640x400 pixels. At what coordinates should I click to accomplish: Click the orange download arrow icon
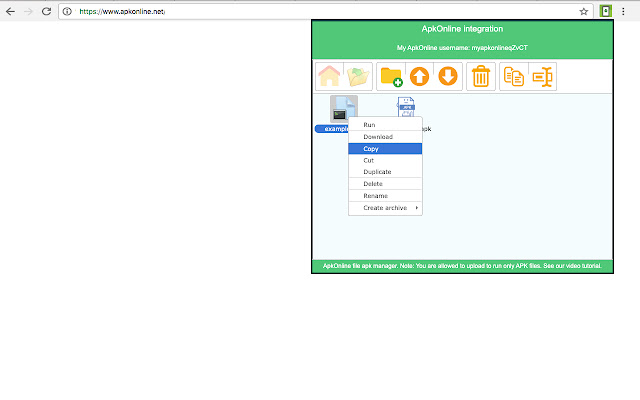click(x=448, y=76)
